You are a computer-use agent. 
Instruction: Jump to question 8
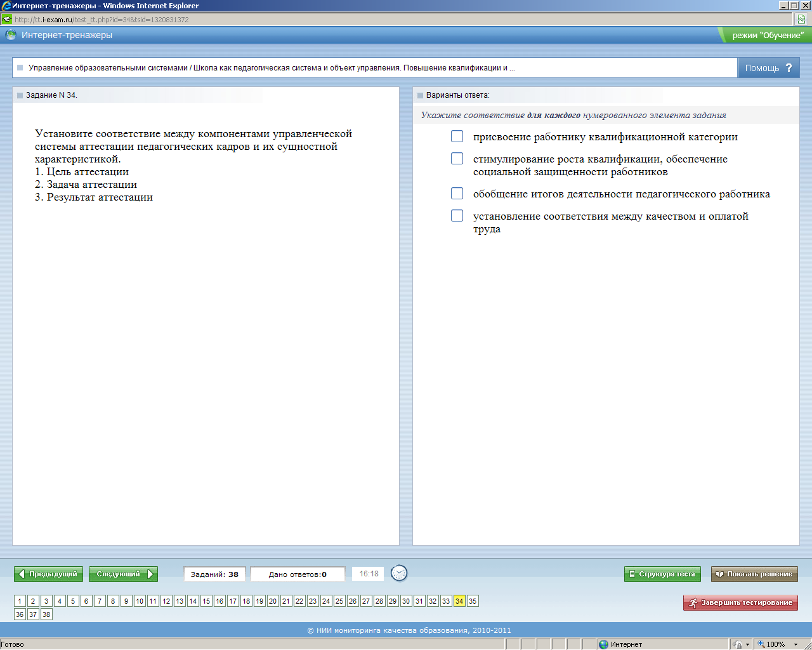(x=113, y=601)
